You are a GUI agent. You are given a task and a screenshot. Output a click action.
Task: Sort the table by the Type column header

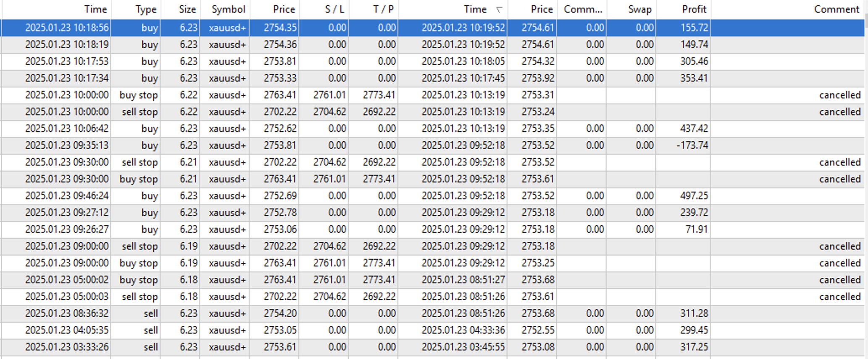pos(145,9)
